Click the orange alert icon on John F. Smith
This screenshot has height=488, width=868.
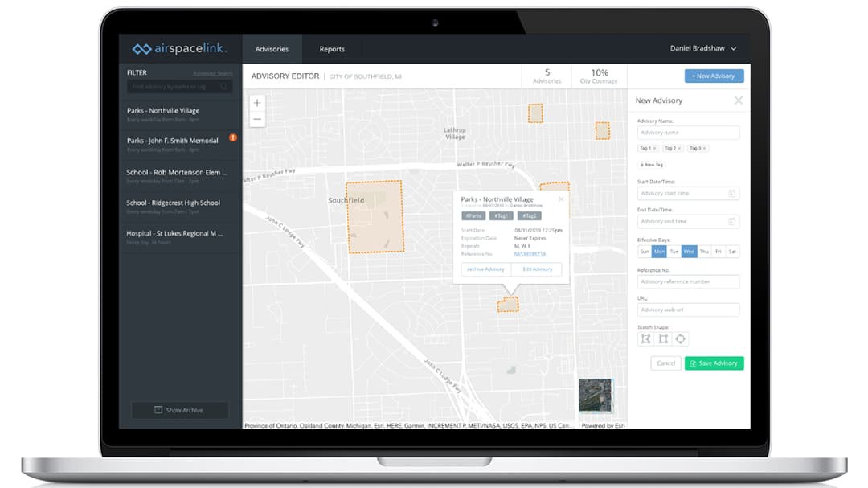pos(233,138)
